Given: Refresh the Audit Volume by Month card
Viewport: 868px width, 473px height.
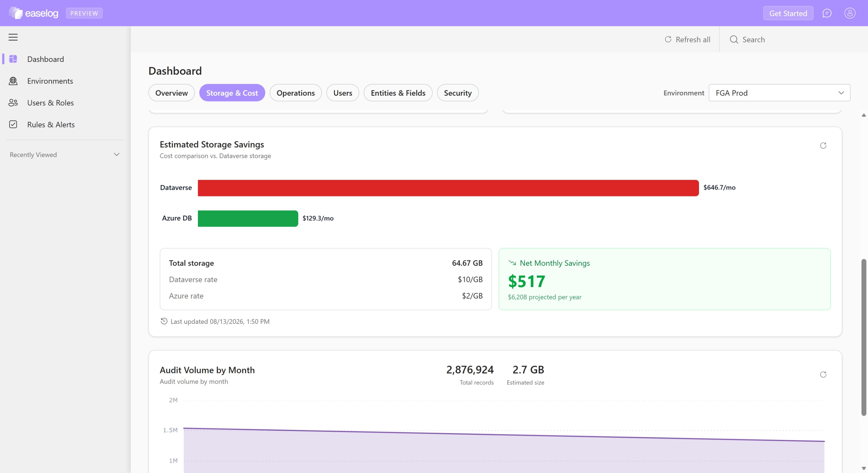Looking at the screenshot, I should click(823, 375).
